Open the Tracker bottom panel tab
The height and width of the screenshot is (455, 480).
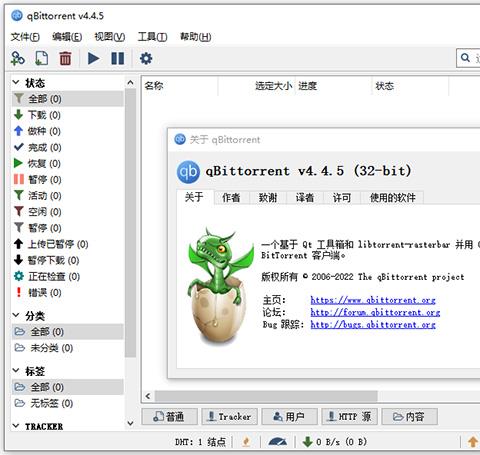click(229, 417)
